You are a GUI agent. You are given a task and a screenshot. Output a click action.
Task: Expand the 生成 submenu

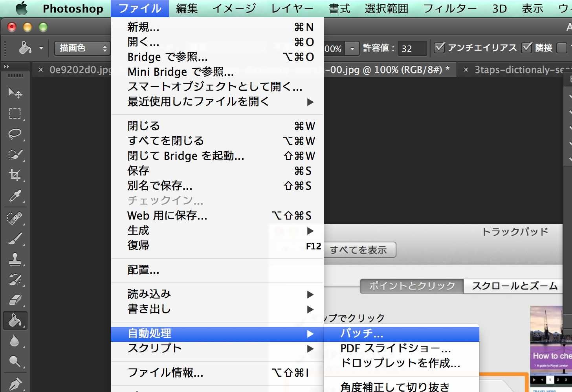[x=217, y=231]
